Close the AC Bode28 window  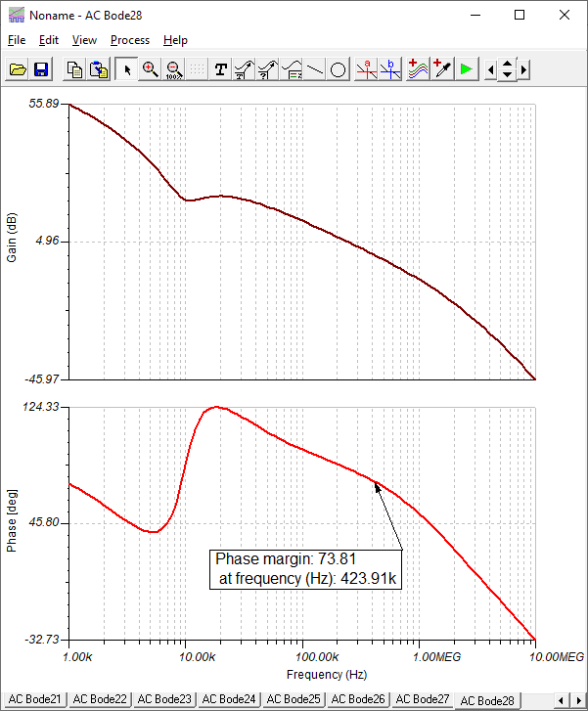pos(565,15)
